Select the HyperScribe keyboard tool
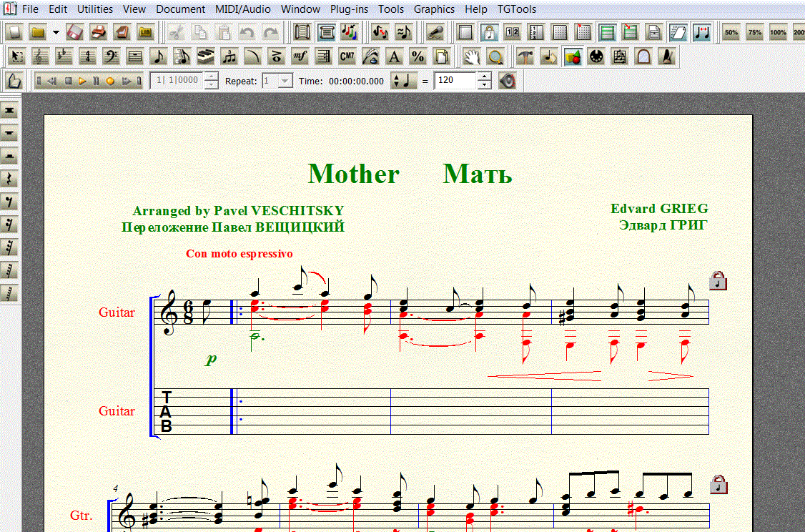The height and width of the screenshot is (532, 805). (206, 56)
